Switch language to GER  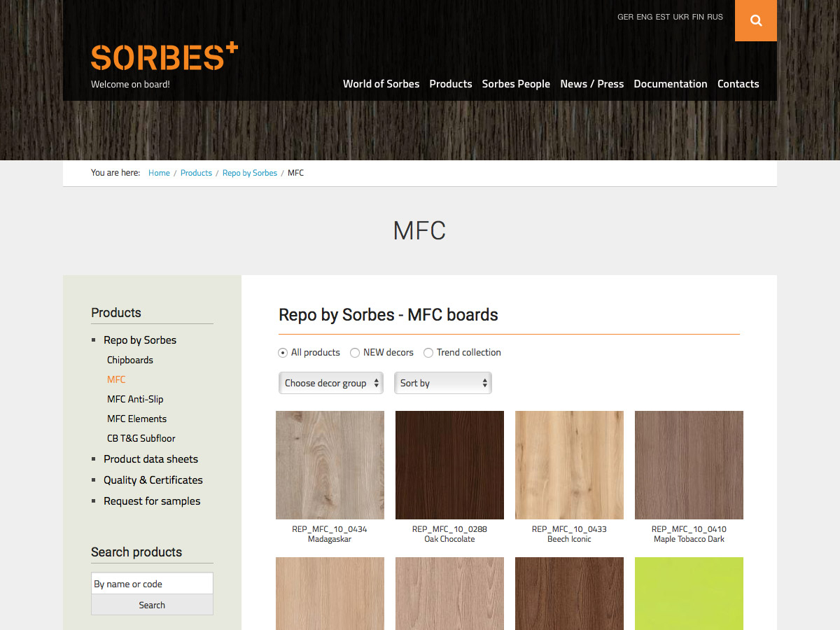[x=625, y=17]
